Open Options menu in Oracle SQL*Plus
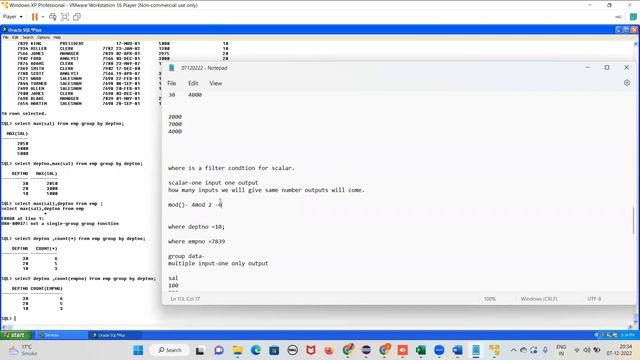The height and width of the screenshot is (360, 640). point(43,37)
